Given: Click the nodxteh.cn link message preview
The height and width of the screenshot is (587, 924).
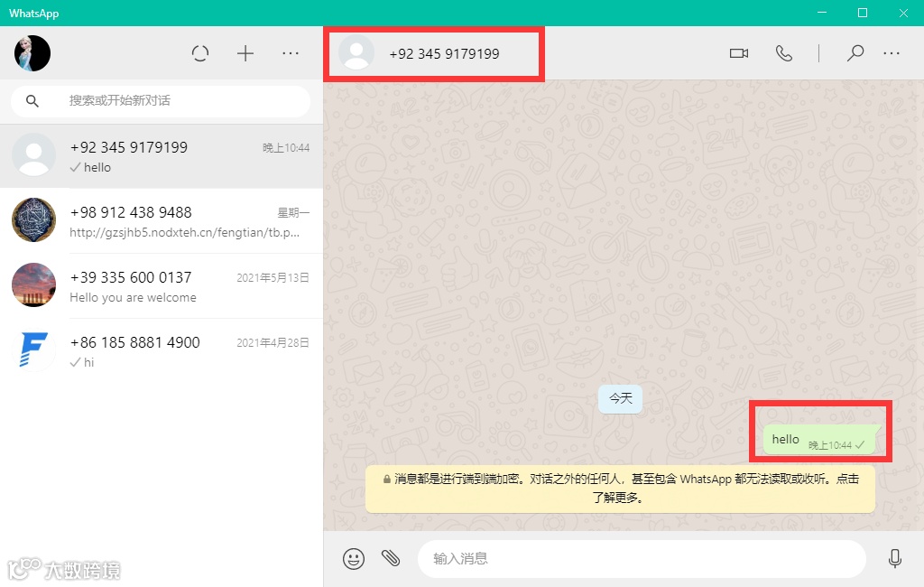Looking at the screenshot, I should pyautogui.click(x=184, y=232).
